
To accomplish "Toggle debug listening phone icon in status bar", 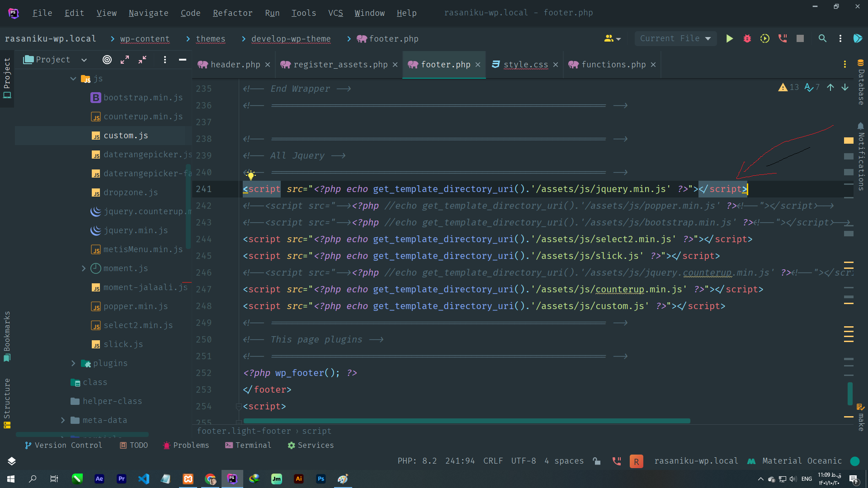I will coord(617,461).
